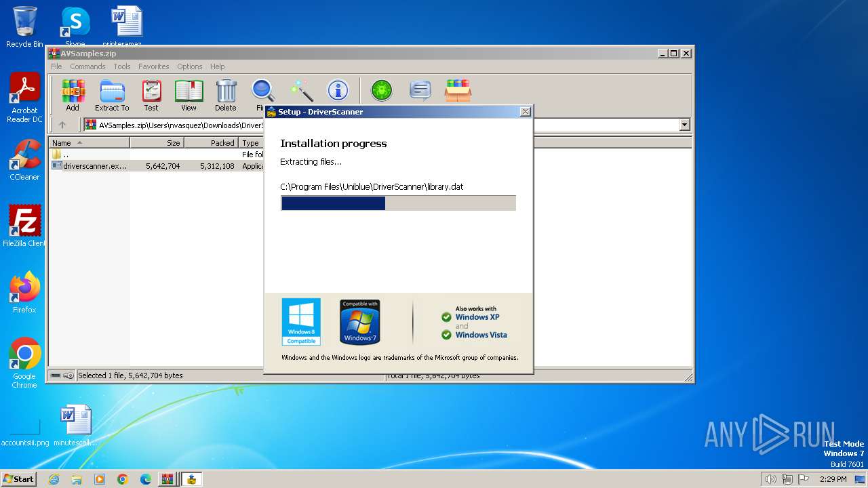This screenshot has width=868, height=488.
Task: Click the packed size 5,312,108 cell
Action: [217, 166]
